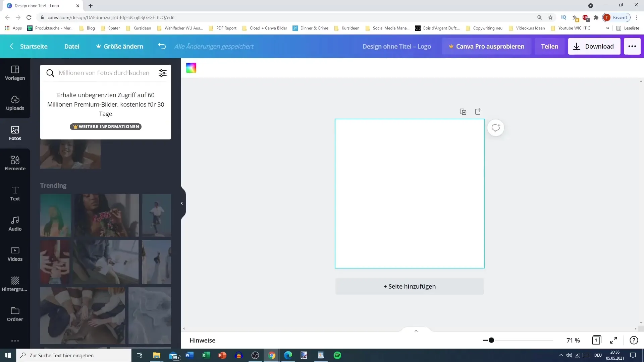
Task: Click the Canva Pro ausprobieren button
Action: coord(487,46)
